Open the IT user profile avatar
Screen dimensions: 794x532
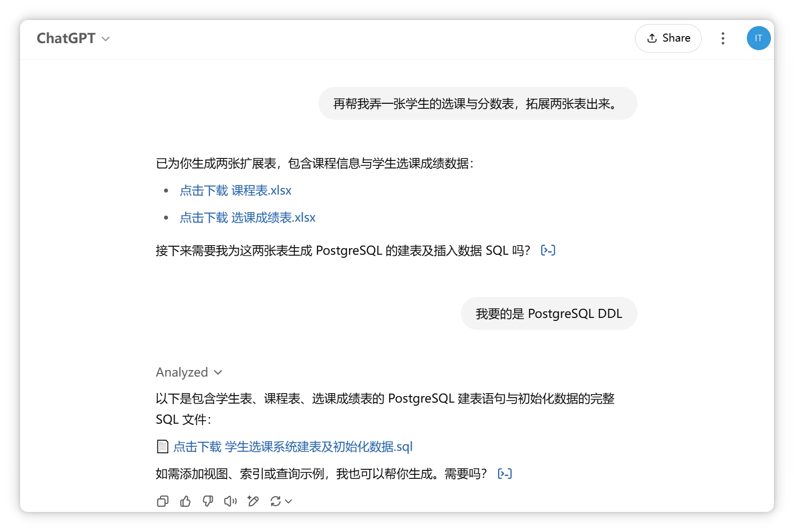coord(758,38)
